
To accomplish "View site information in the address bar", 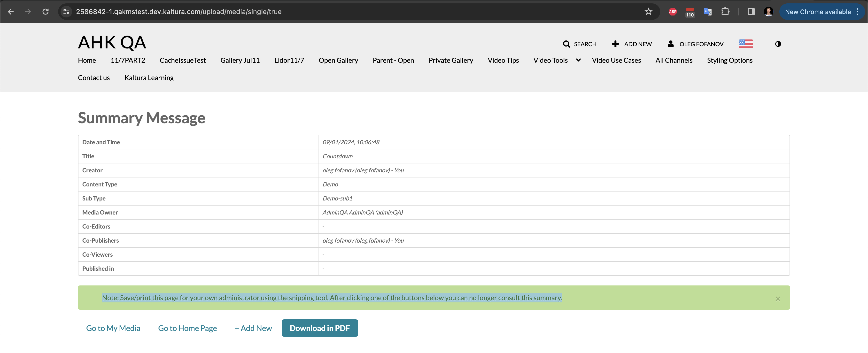I will pyautogui.click(x=66, y=12).
